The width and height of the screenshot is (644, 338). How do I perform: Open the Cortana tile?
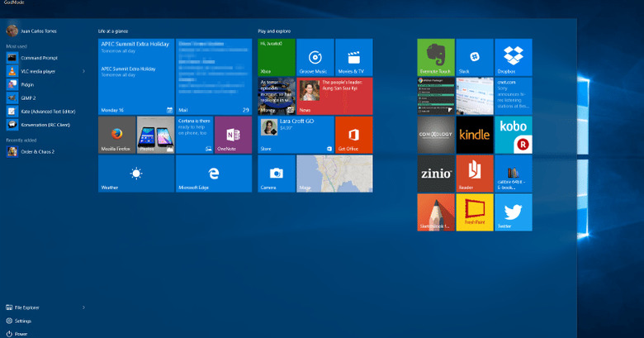pos(194,135)
